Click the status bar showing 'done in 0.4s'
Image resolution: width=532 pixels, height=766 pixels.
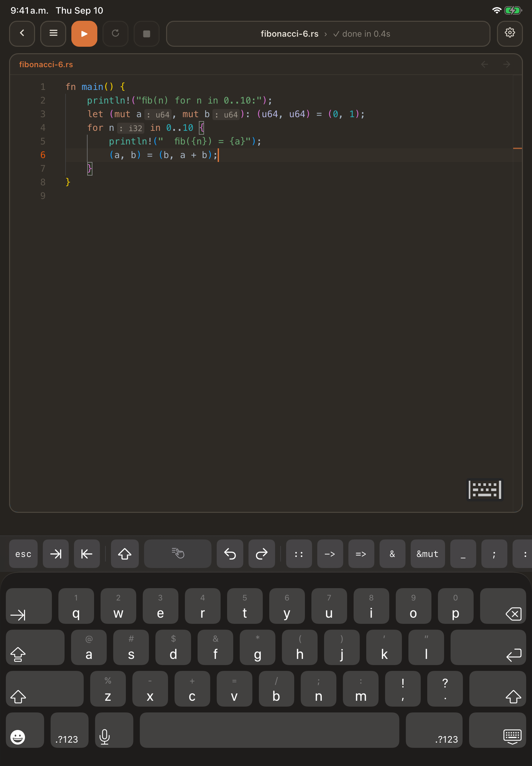pos(328,34)
